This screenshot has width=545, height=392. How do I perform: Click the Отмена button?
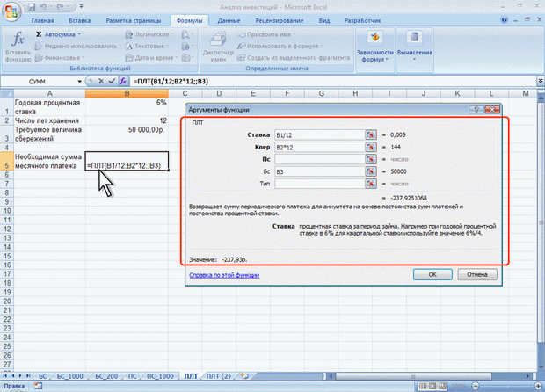[477, 274]
